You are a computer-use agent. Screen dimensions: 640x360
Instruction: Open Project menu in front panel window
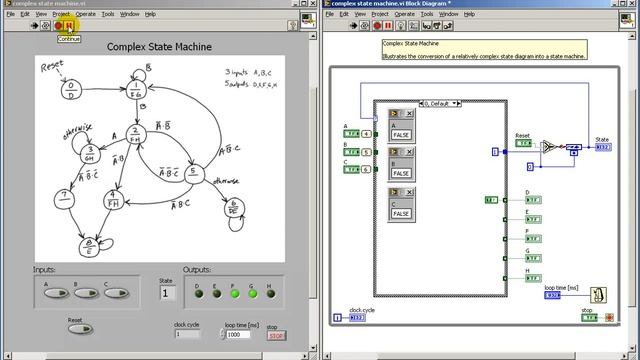(61, 14)
